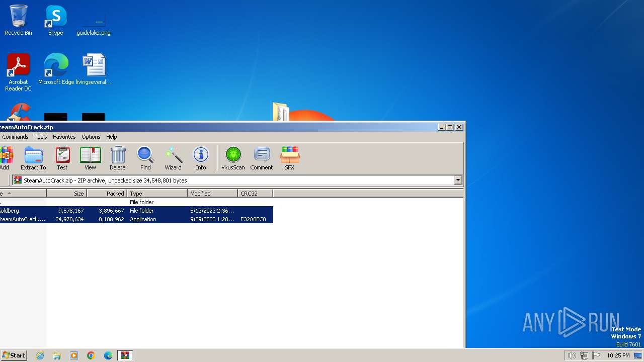644x362 pixels.
Task: Select the SteamAutoCrack application row
Action: (136, 219)
